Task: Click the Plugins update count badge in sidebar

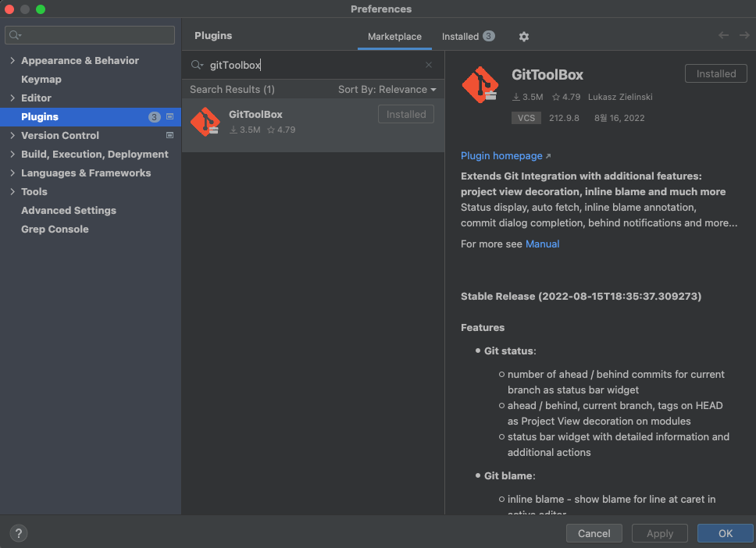Action: [x=155, y=116]
